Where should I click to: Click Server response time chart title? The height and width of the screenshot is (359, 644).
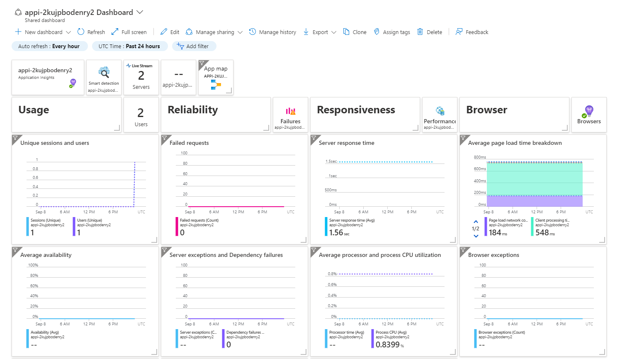point(347,143)
